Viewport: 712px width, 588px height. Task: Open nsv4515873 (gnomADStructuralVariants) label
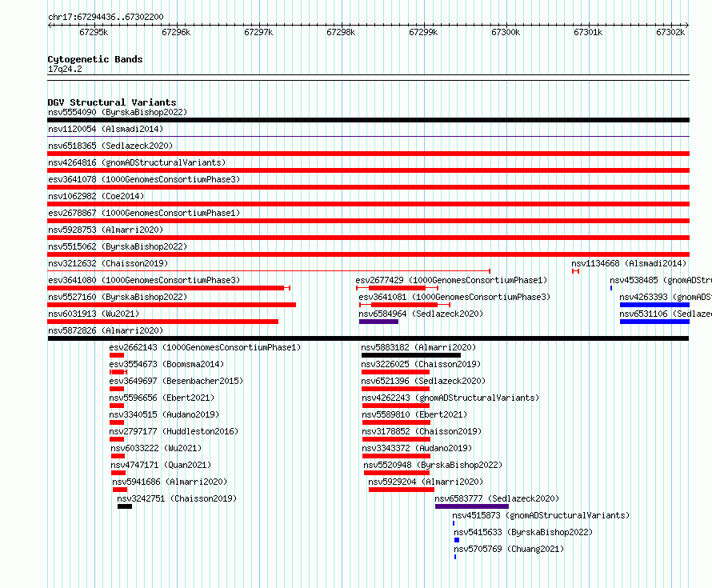click(541, 515)
